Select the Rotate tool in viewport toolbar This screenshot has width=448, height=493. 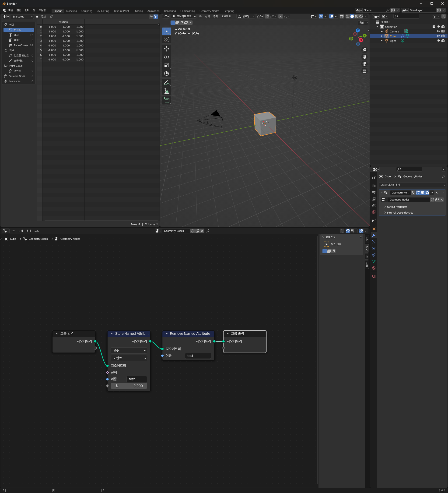(x=166, y=57)
